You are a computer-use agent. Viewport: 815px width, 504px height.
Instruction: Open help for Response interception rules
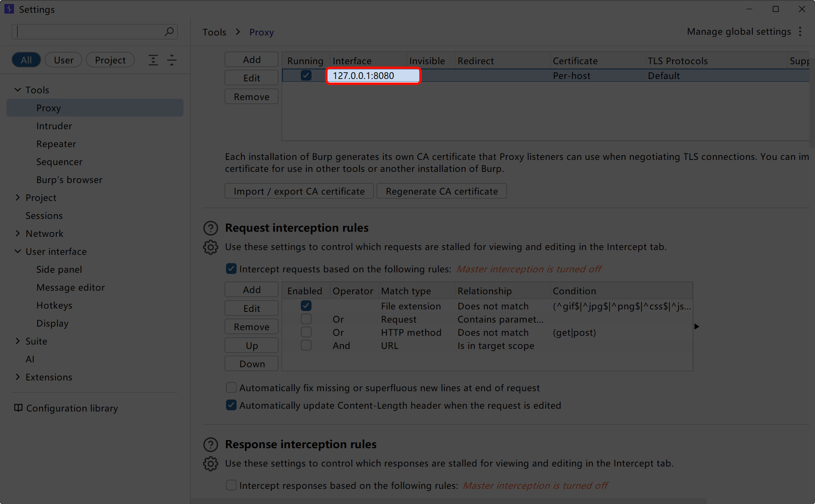211,445
